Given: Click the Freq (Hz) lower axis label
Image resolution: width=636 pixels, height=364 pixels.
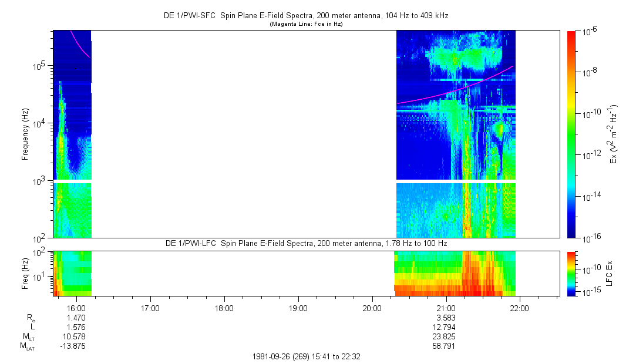Looking at the screenshot, I should pos(25,274).
